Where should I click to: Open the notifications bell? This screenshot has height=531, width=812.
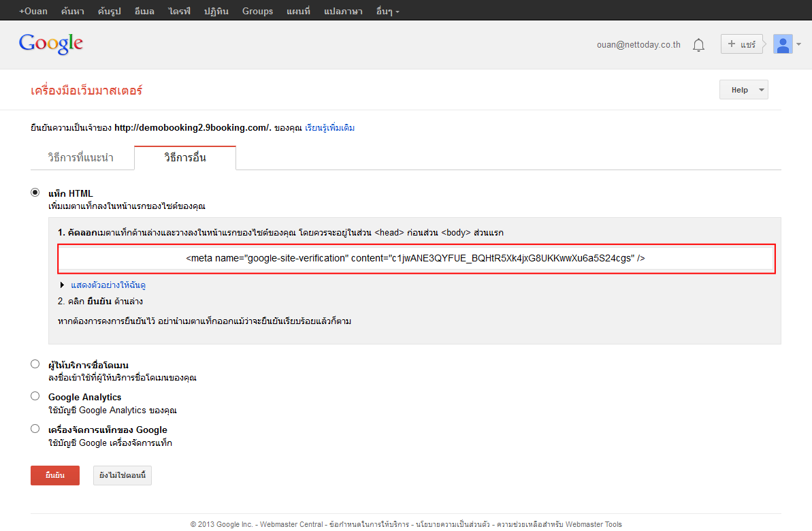coord(698,45)
